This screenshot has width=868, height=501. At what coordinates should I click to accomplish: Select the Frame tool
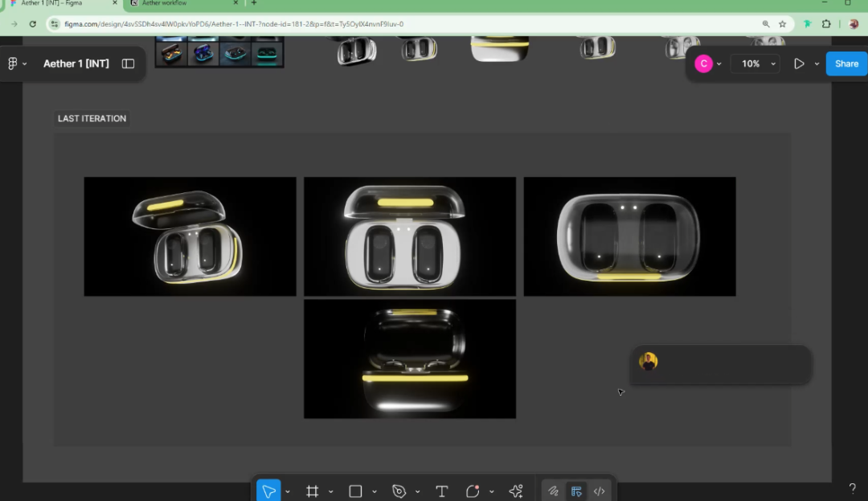coord(313,491)
